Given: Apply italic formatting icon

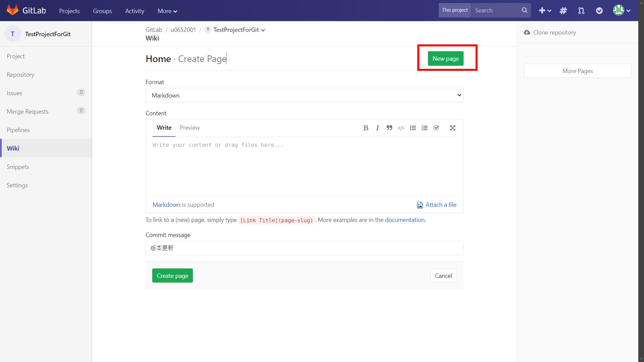Looking at the screenshot, I should tap(377, 128).
